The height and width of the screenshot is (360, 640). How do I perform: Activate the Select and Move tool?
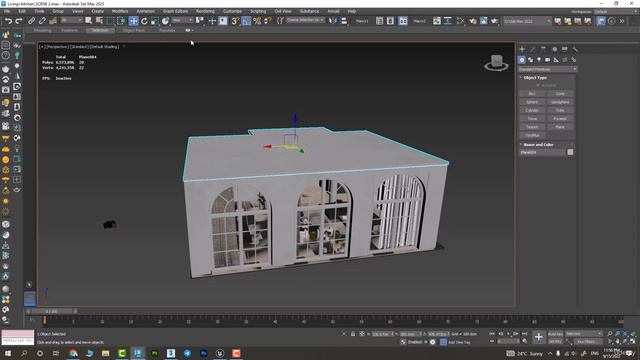[133, 21]
